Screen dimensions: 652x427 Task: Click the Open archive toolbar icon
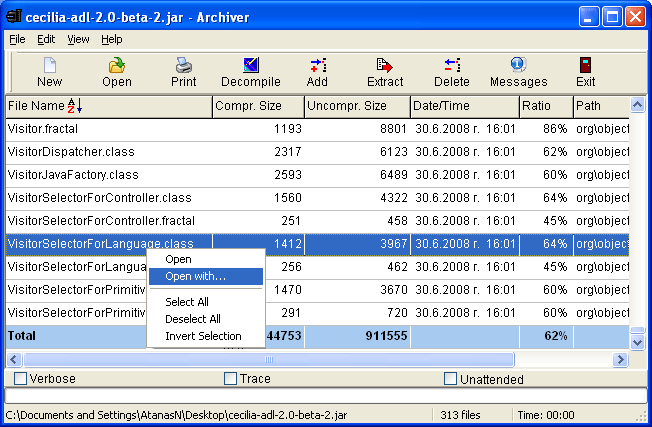coord(117,65)
